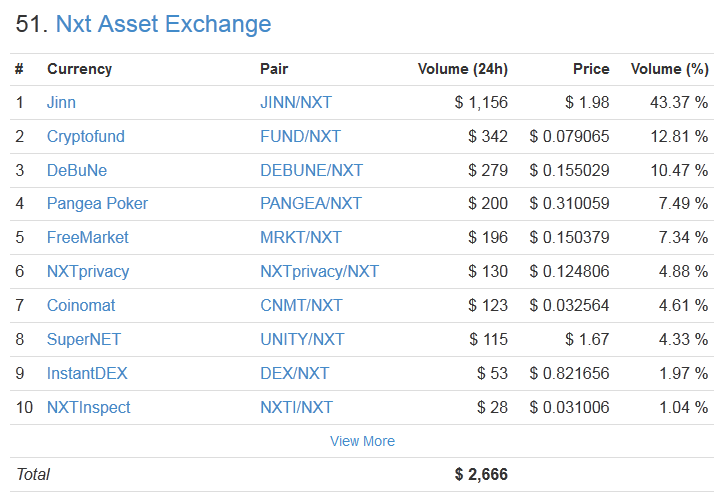Select the 7.49 % volume share
This screenshot has width=726, height=494.
(683, 204)
